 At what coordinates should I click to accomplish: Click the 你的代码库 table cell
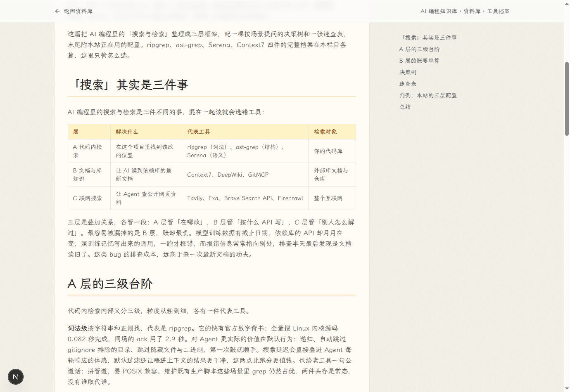pyautogui.click(x=332, y=151)
